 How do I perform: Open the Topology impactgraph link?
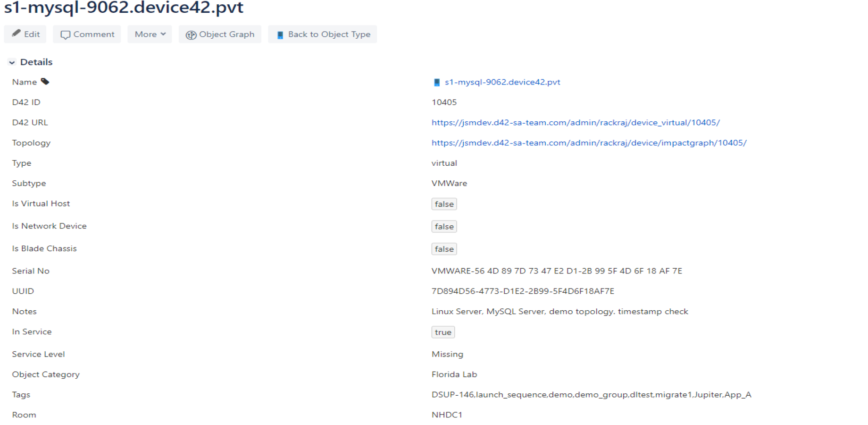(589, 143)
